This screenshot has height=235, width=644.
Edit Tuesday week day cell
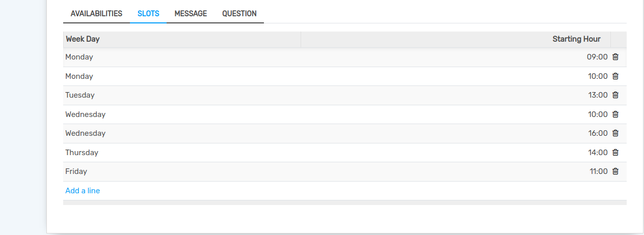[x=80, y=95]
